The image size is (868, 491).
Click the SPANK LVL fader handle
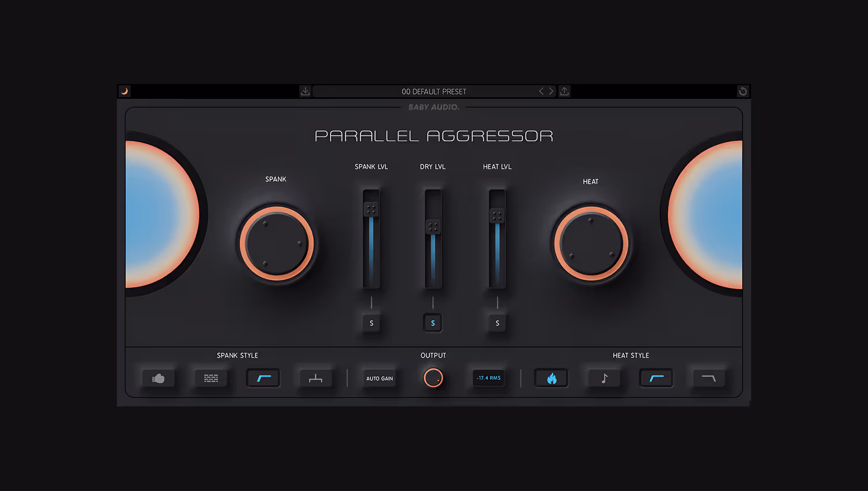(x=371, y=210)
